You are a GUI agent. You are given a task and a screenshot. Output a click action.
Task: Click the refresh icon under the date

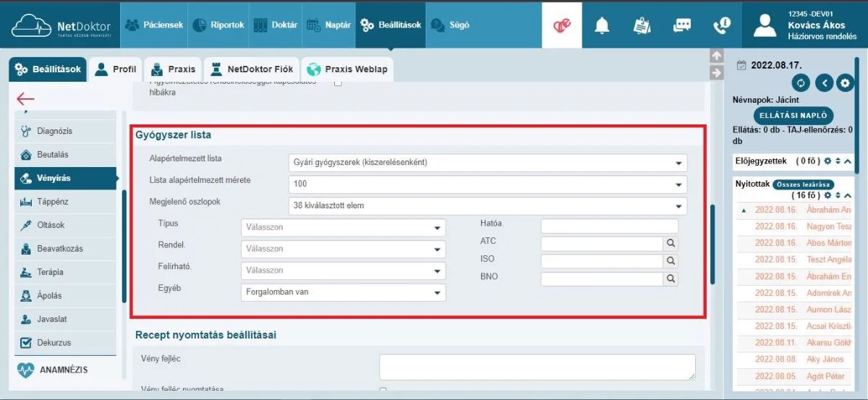click(x=801, y=82)
